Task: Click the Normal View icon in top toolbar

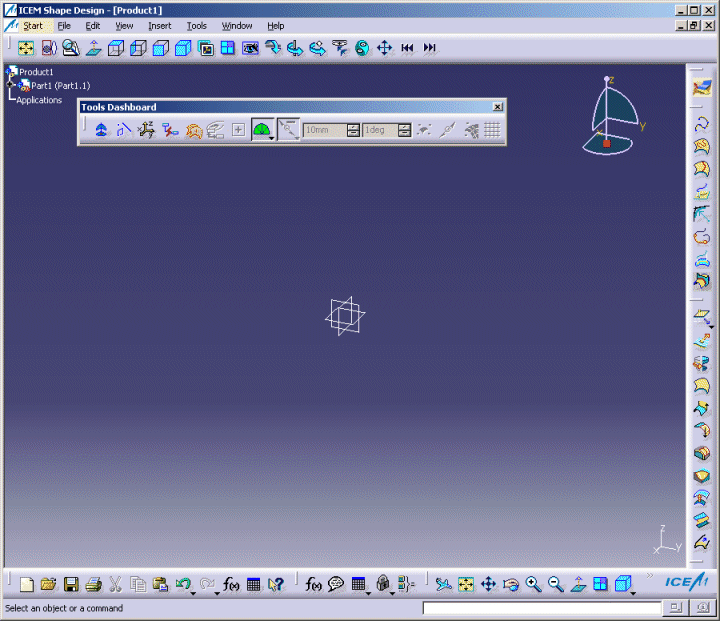Action: click(94, 48)
